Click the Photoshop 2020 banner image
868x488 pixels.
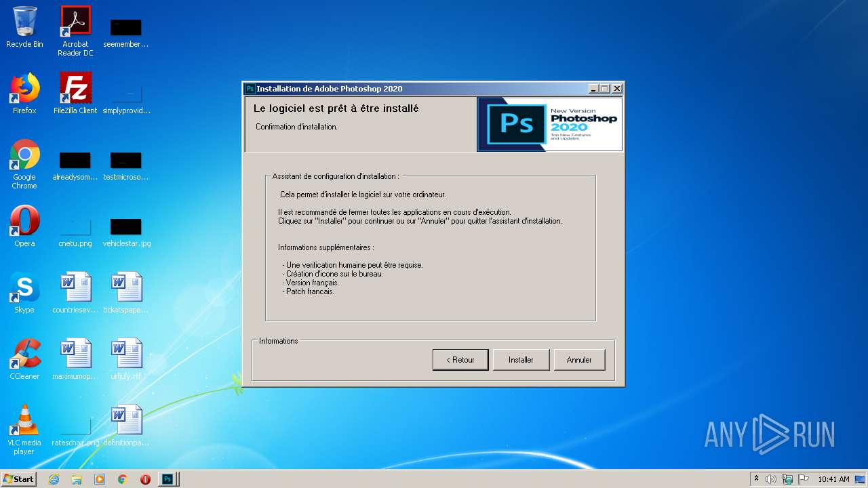(550, 124)
